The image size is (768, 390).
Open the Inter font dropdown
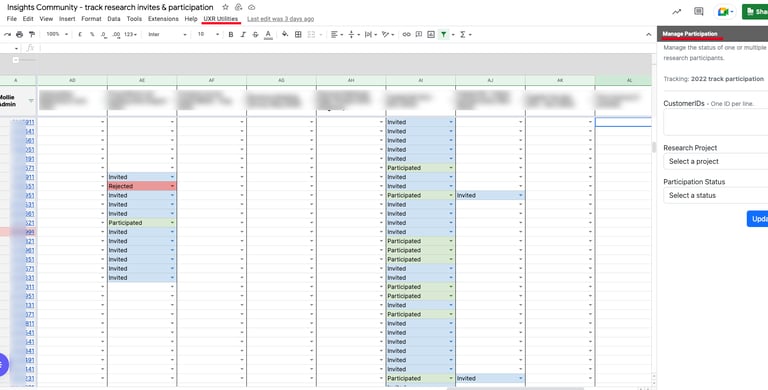167,34
